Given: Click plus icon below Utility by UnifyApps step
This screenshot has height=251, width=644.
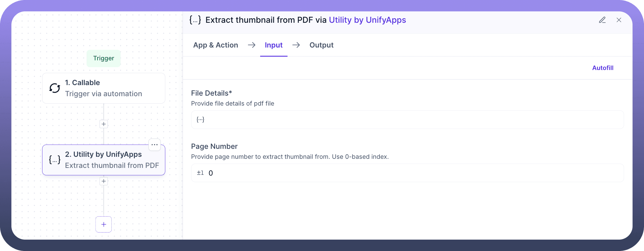Looking at the screenshot, I should pos(104,181).
